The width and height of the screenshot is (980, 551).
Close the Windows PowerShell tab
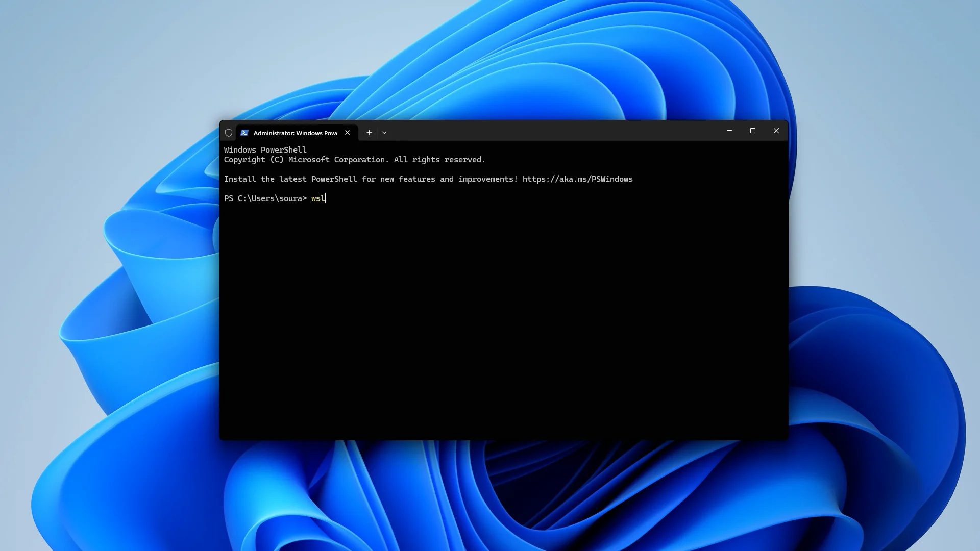(x=347, y=133)
